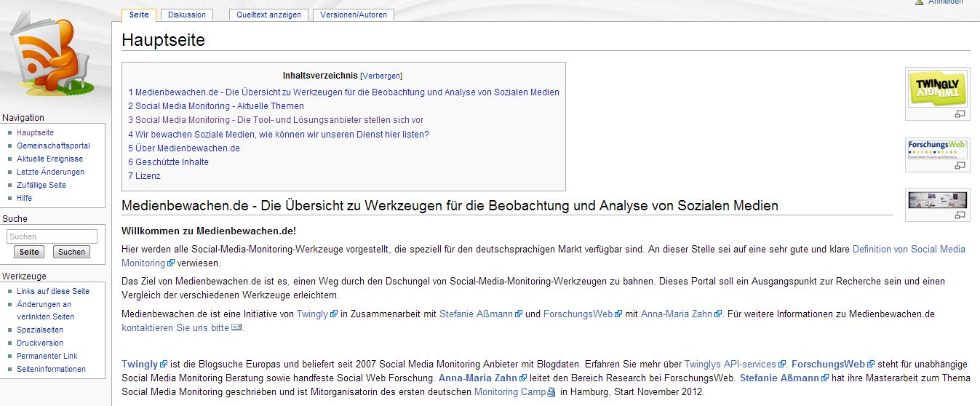This screenshot has width=980, height=406.
Task: Open Druckversion in the Werkzeuge box
Action: (x=40, y=343)
